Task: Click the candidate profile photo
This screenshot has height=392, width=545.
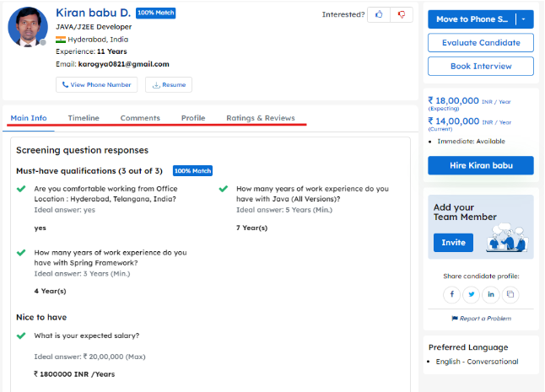Action: click(27, 28)
